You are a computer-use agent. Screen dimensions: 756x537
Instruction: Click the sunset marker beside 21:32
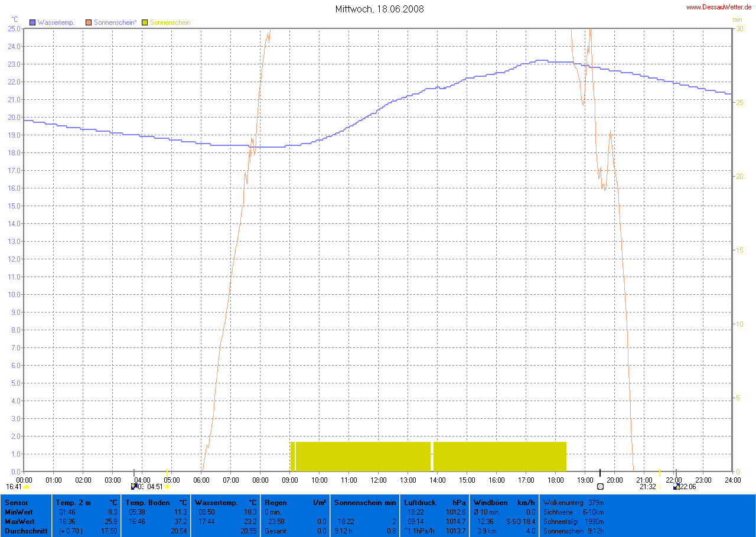pyautogui.click(x=659, y=487)
